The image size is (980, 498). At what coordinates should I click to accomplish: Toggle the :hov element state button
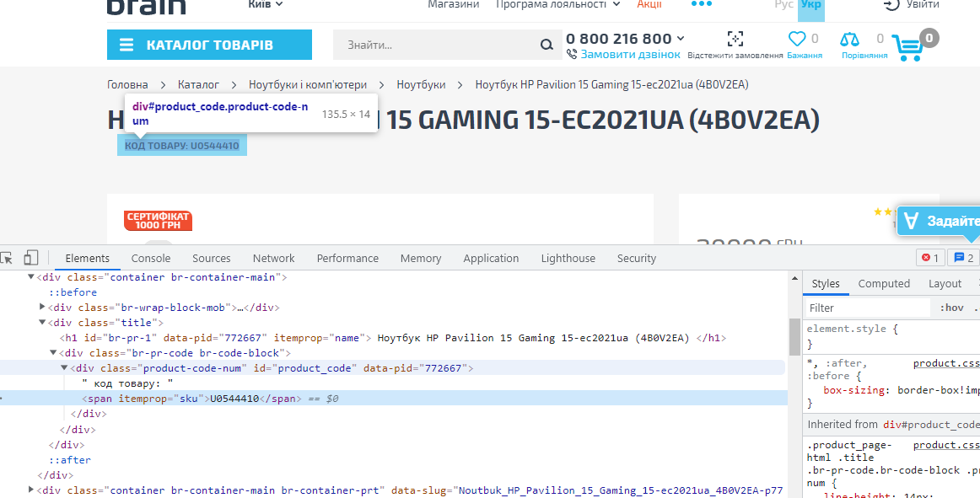coord(952,308)
